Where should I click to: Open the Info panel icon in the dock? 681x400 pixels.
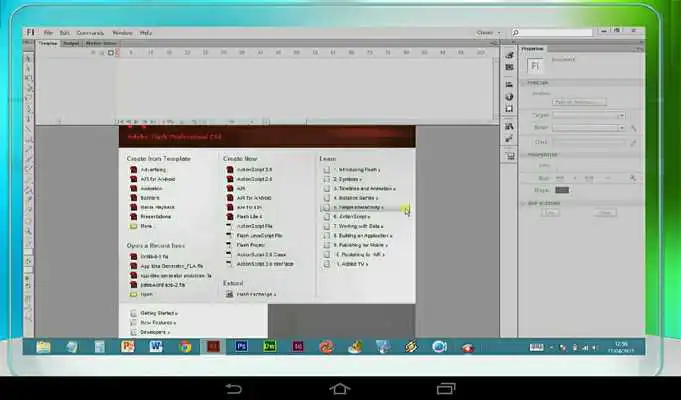click(x=509, y=96)
